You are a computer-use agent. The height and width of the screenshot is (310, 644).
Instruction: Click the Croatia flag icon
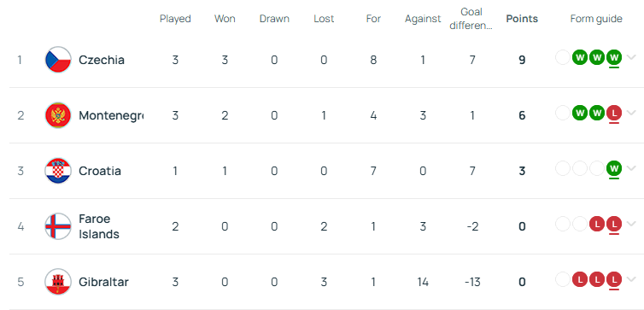58,171
